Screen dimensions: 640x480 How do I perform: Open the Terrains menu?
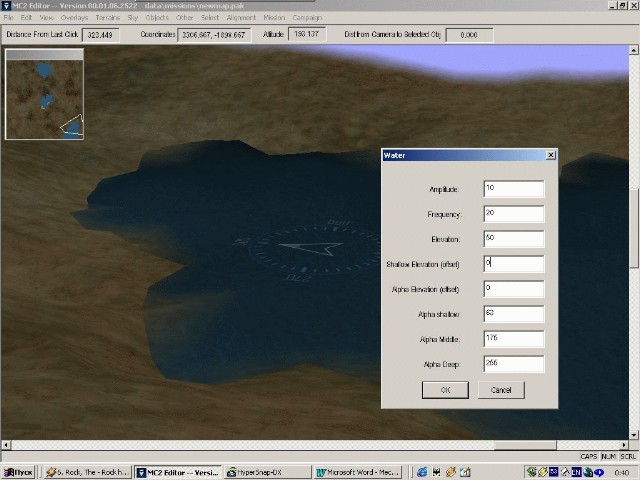pyautogui.click(x=108, y=18)
